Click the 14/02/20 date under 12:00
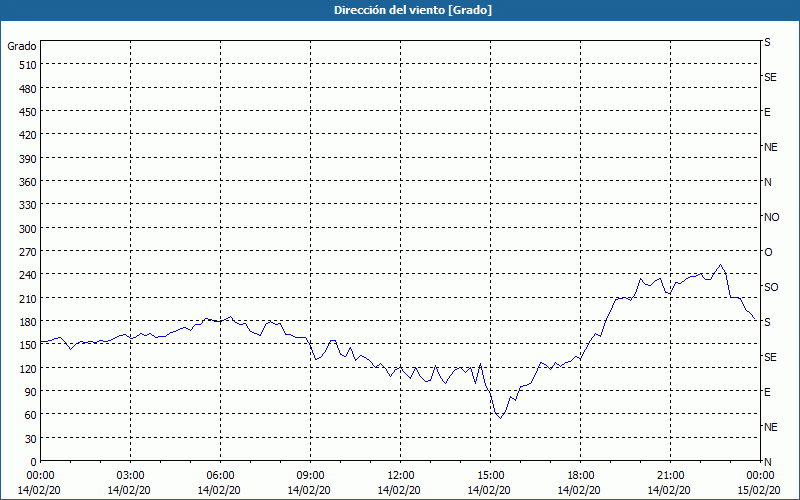Viewport: 800px width, 500px height. tap(399, 490)
